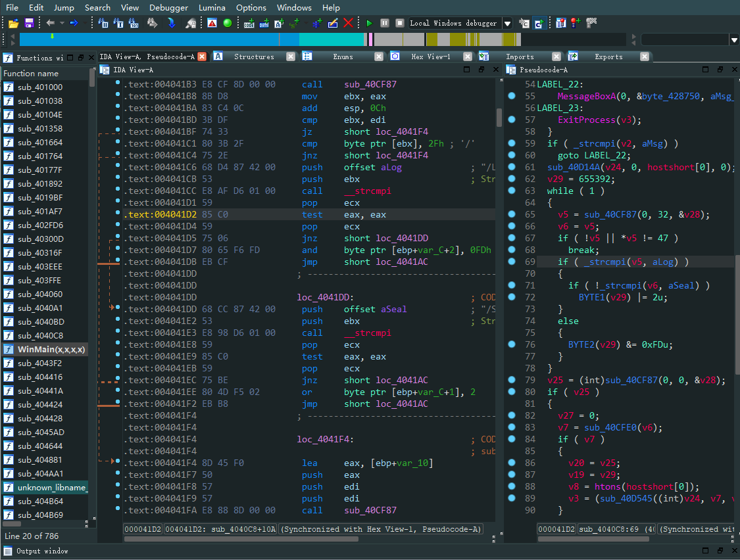The image size is (740, 560).
Task: Click the add breakpoint traffic light icon
Action: click(576, 23)
